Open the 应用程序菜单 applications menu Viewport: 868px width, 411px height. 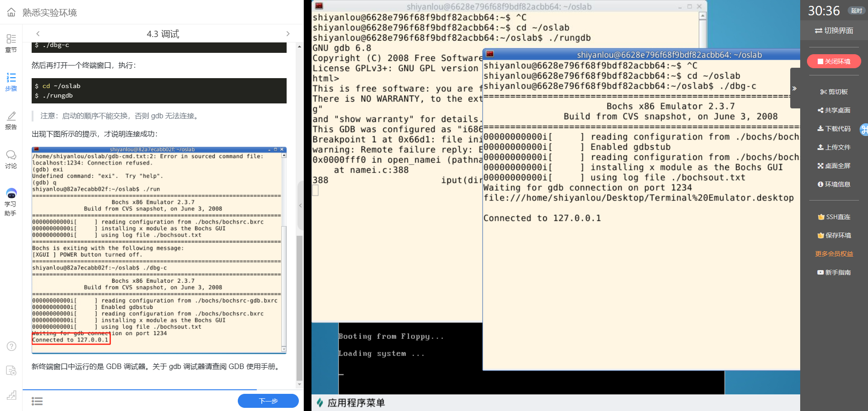pos(351,402)
